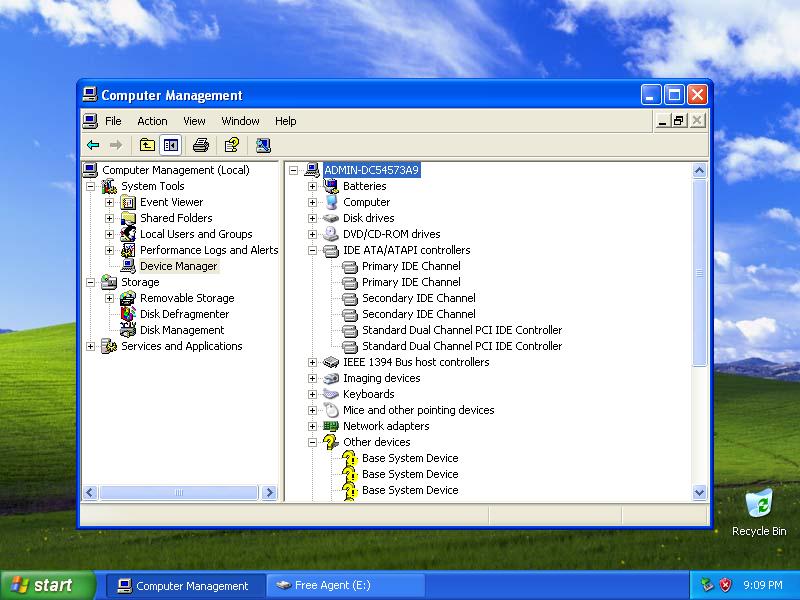Click the left pane horizontal scrollbar thumb
This screenshot has width=800, height=600.
pos(179,492)
